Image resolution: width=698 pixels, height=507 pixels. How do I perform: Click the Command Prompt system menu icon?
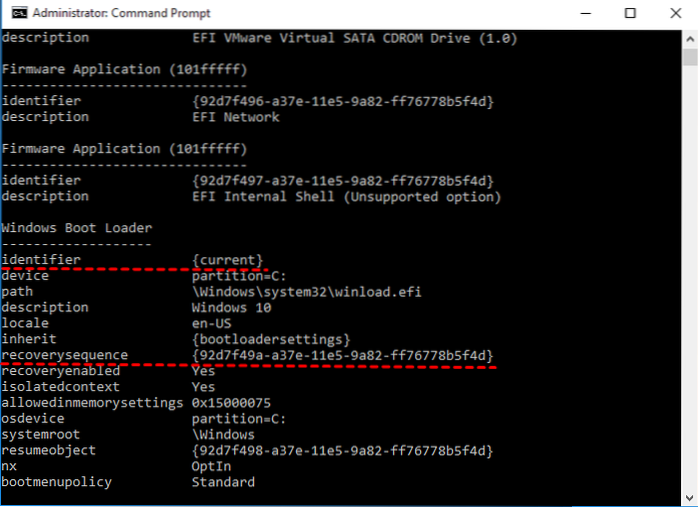(x=13, y=13)
